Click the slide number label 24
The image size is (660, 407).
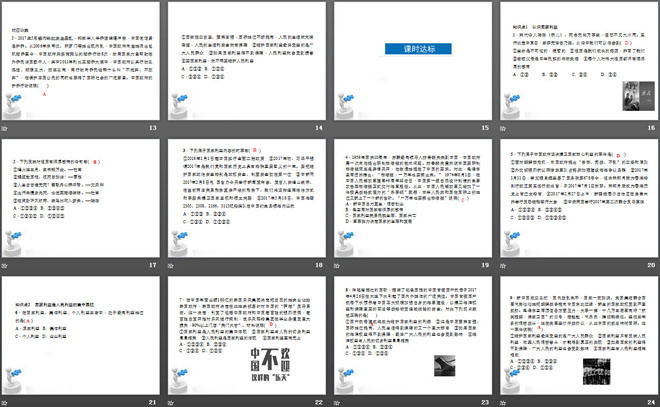[651, 402]
